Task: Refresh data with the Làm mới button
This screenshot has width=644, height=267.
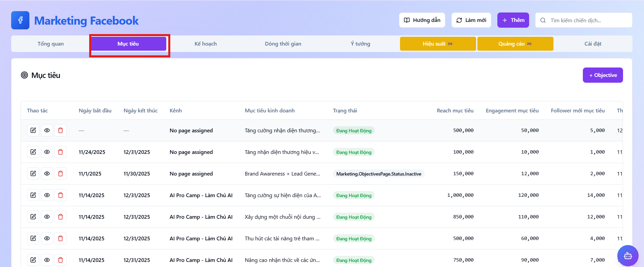Action: tap(471, 20)
